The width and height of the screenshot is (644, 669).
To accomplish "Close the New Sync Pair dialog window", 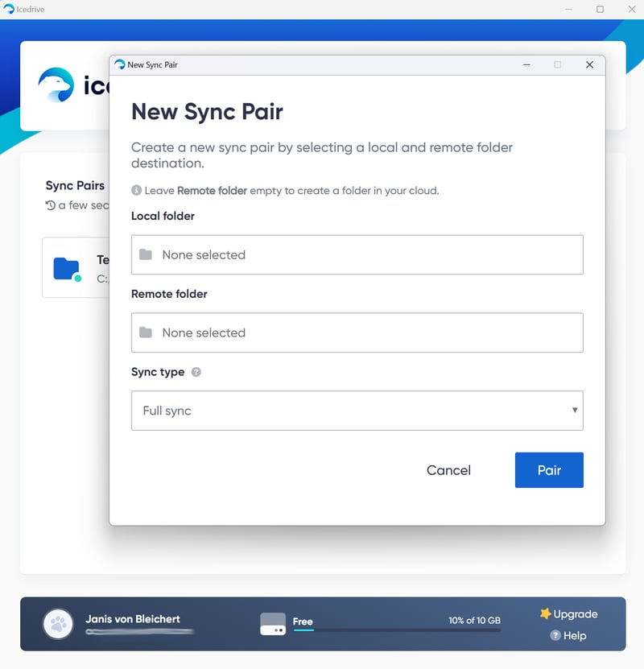I will (x=589, y=64).
